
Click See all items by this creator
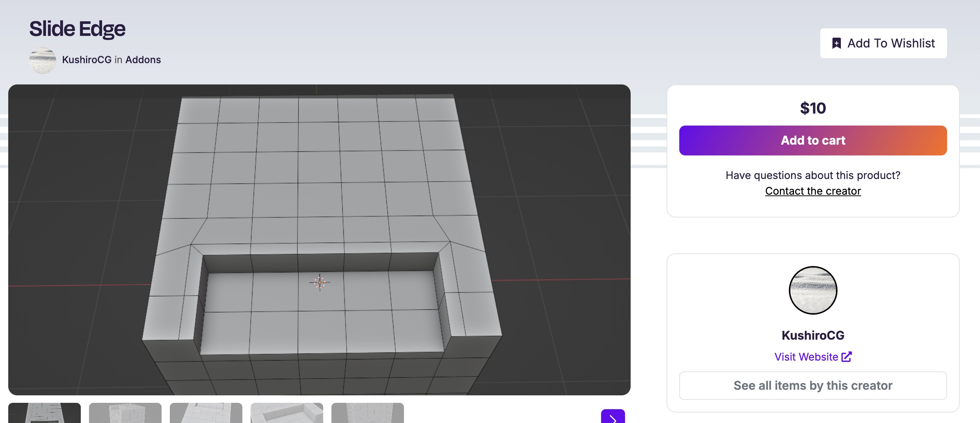[x=812, y=385]
